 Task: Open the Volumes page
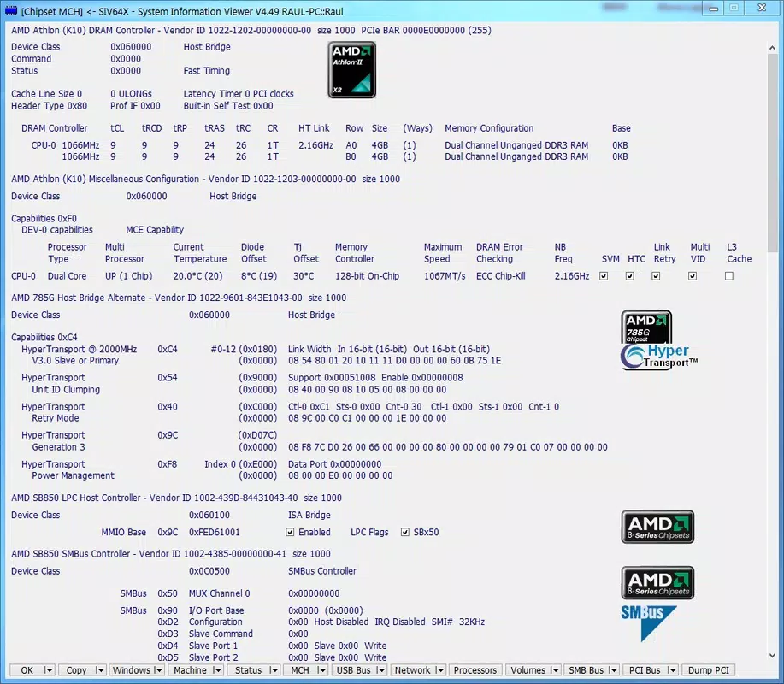point(528,670)
